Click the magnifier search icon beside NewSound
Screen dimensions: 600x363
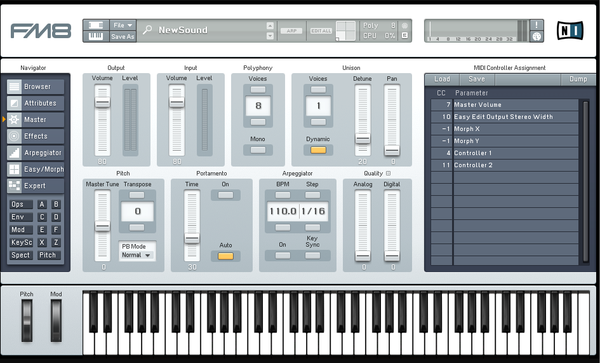pos(147,30)
